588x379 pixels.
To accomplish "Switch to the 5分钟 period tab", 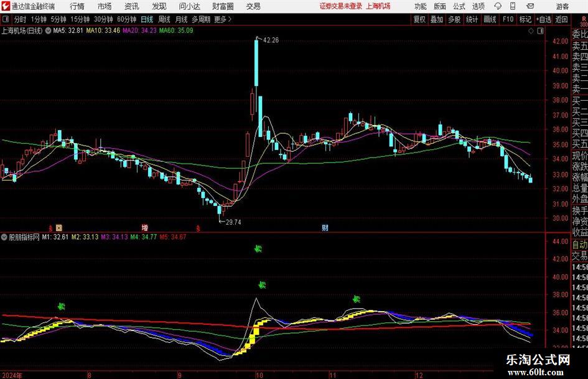I will click(x=58, y=19).
